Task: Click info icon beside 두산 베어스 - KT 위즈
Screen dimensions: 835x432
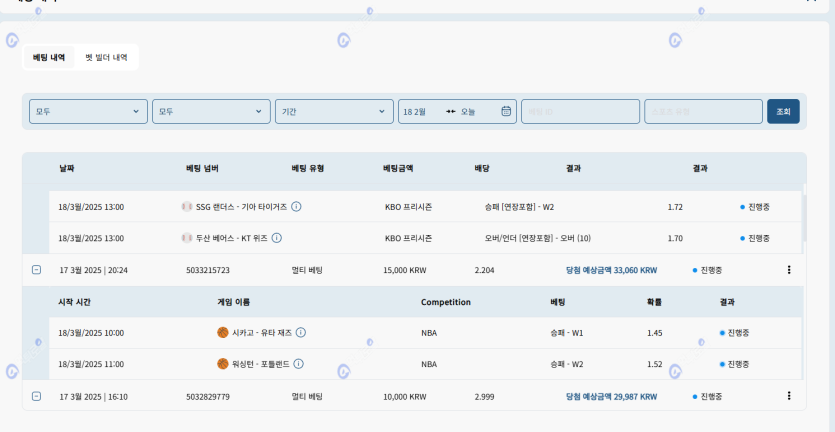Action: tap(277, 238)
